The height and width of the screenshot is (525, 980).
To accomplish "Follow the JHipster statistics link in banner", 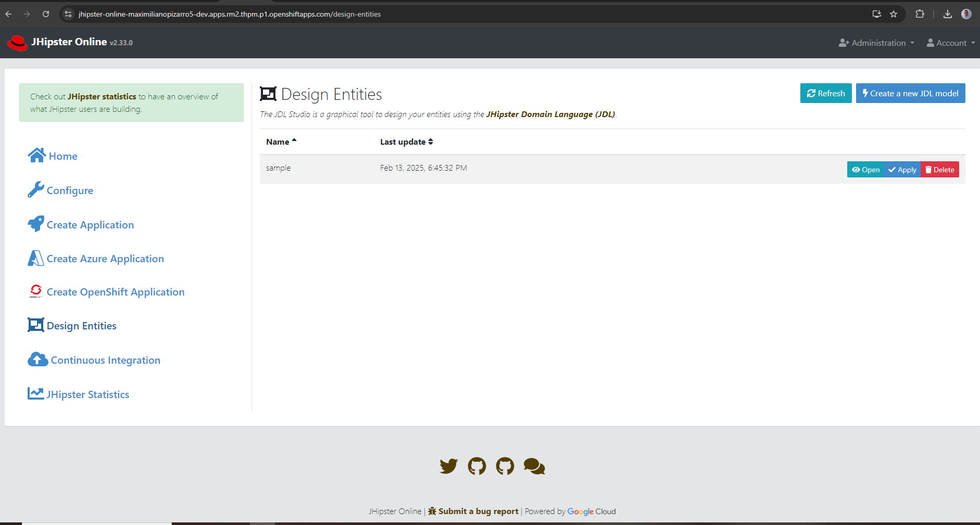I will [102, 96].
